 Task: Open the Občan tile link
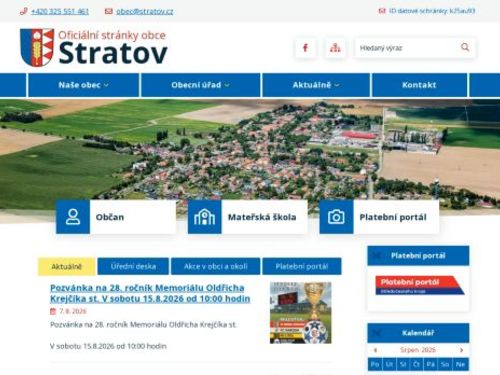pos(116,217)
